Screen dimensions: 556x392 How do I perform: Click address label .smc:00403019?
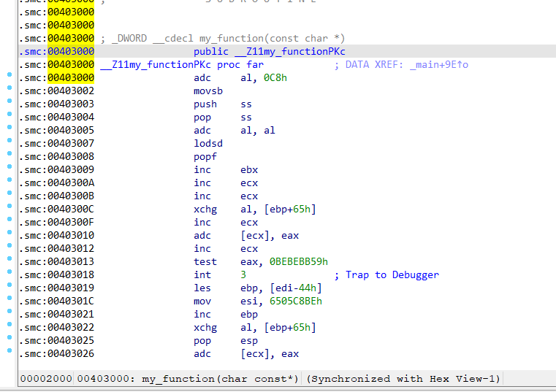click(56, 288)
